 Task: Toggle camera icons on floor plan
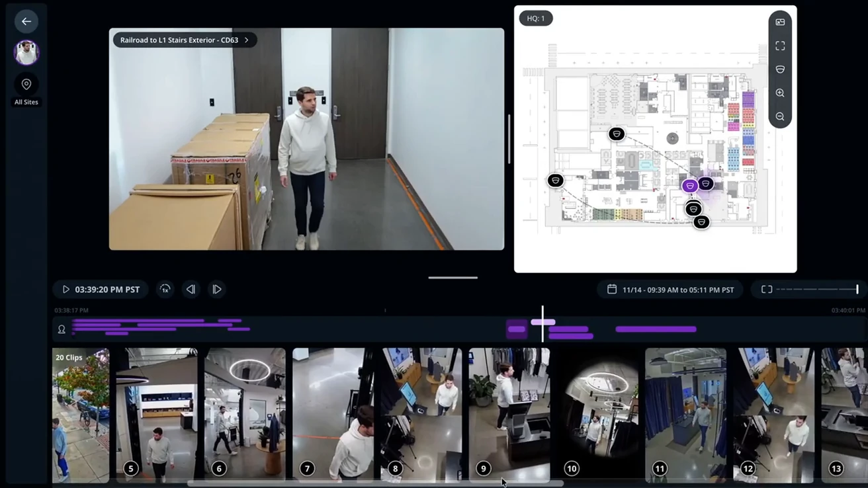[x=780, y=69]
